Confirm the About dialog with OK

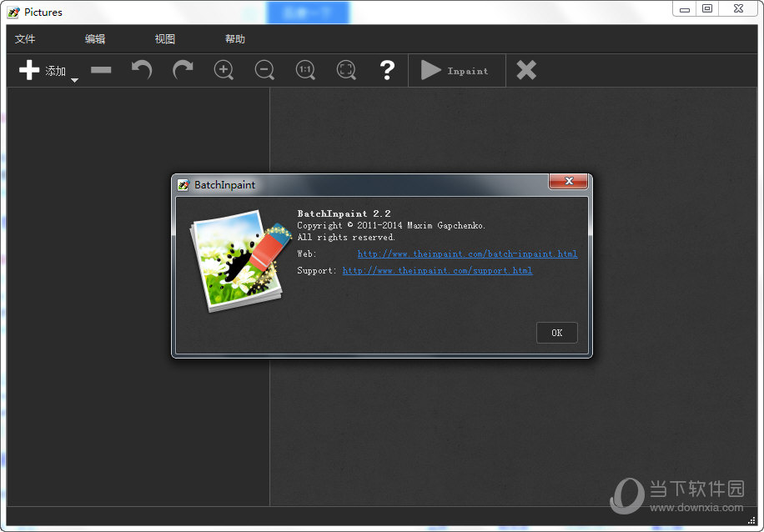pos(557,333)
